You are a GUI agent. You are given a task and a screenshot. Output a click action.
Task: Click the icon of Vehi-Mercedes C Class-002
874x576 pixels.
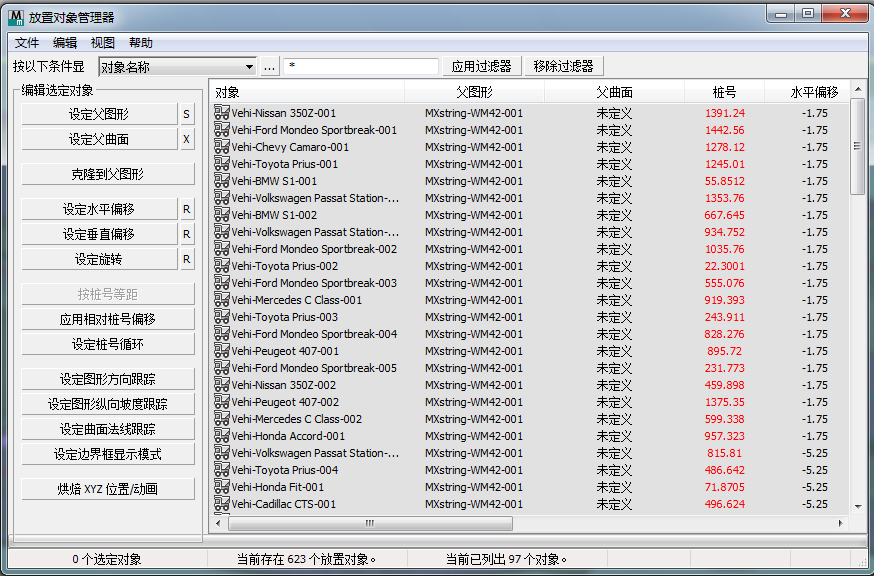(x=221, y=419)
